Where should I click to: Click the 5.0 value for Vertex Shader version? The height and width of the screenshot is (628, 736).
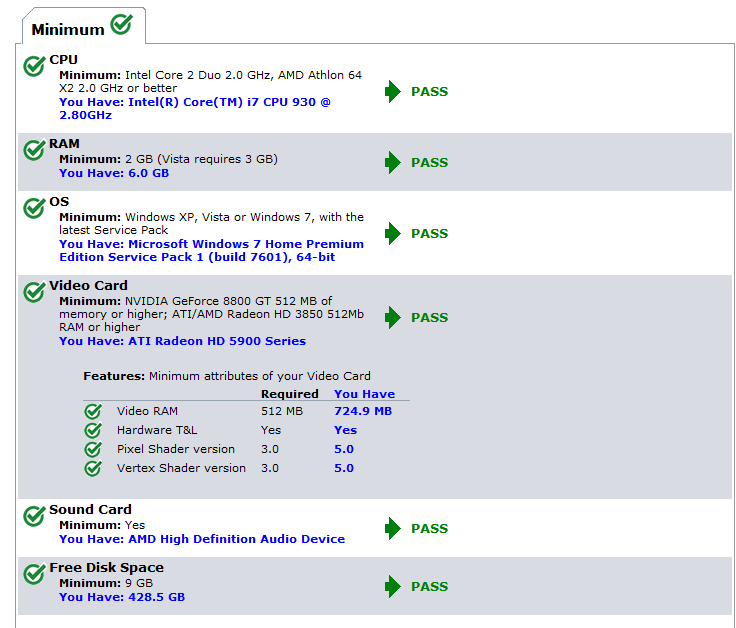[x=344, y=468]
